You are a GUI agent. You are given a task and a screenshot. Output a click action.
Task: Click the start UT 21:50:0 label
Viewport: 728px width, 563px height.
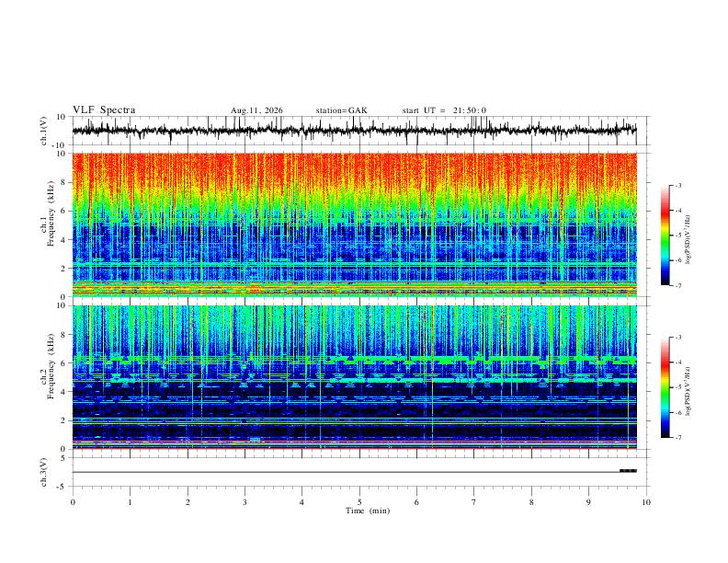[x=444, y=110]
